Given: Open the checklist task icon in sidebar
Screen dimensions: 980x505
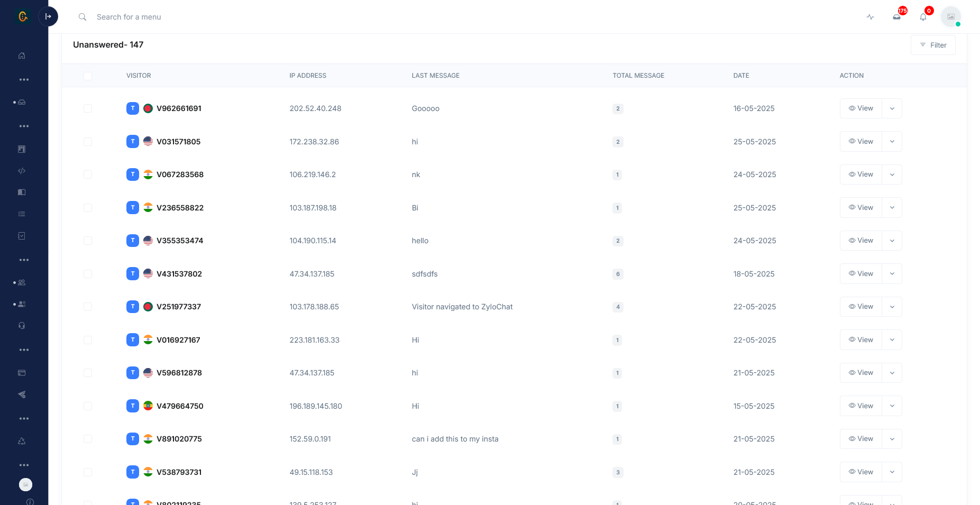Looking at the screenshot, I should coord(22,236).
